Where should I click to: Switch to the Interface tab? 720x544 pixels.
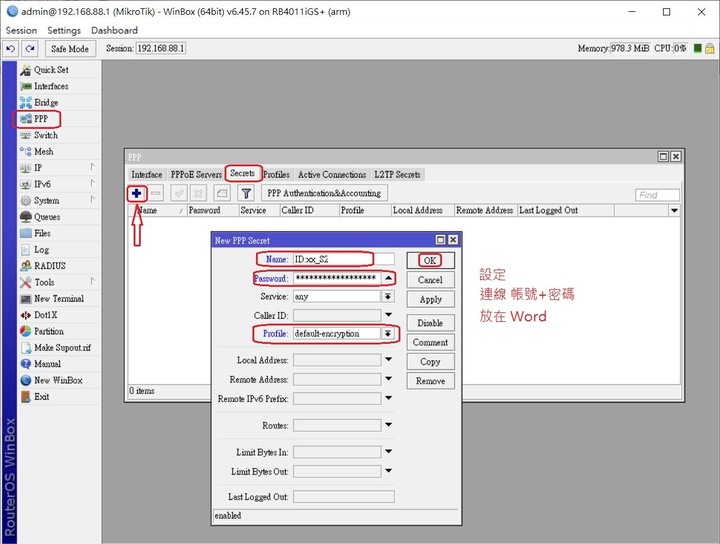(146, 174)
